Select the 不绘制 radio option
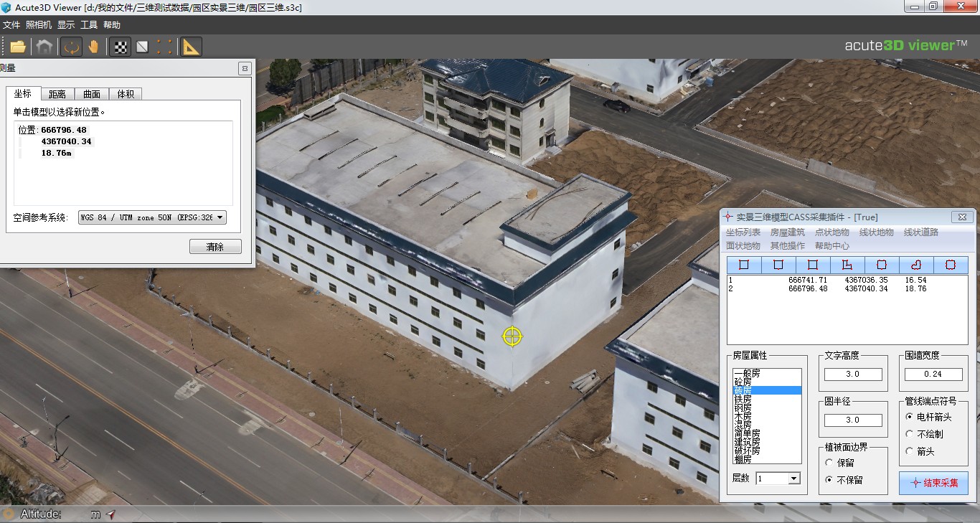The width and height of the screenshot is (980, 523). [925, 434]
